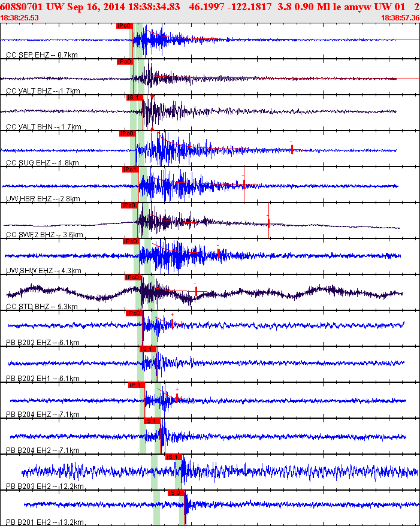Viewport: 420px width, 526px height.
Task: Click the red coda end marker on CC SUG EHZ
Action: [x=292, y=149]
